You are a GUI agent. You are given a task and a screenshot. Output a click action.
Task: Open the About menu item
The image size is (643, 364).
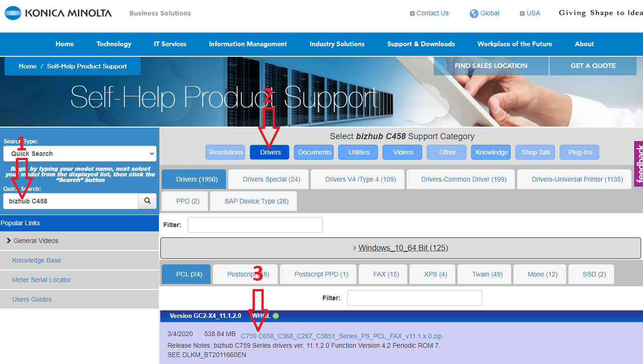[x=584, y=44]
